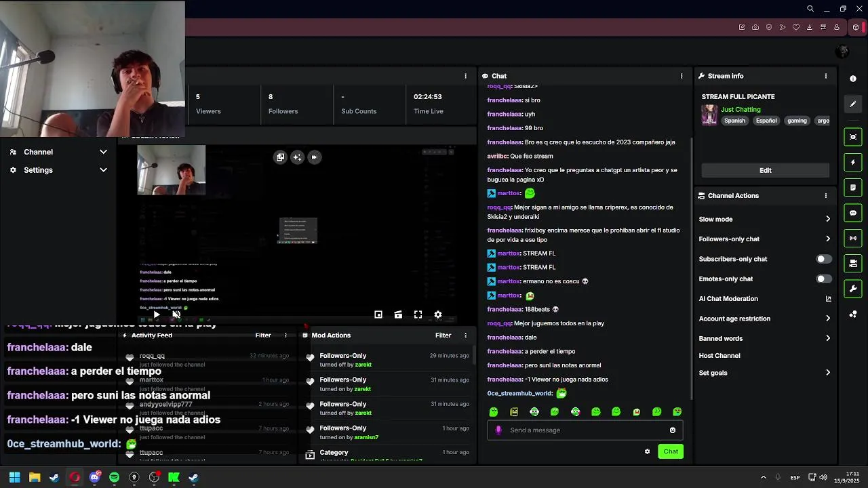The image size is (868, 488).
Task: Click browser snapshot camera icon
Action: [x=755, y=27]
